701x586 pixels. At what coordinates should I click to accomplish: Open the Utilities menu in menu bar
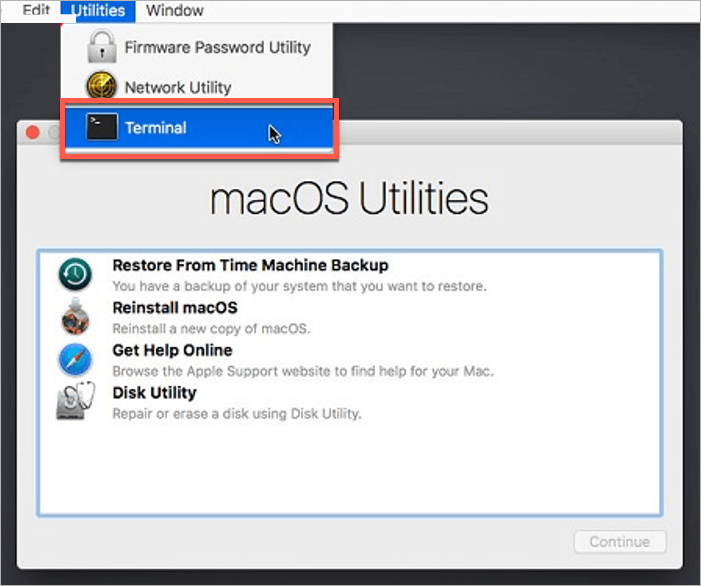click(98, 10)
